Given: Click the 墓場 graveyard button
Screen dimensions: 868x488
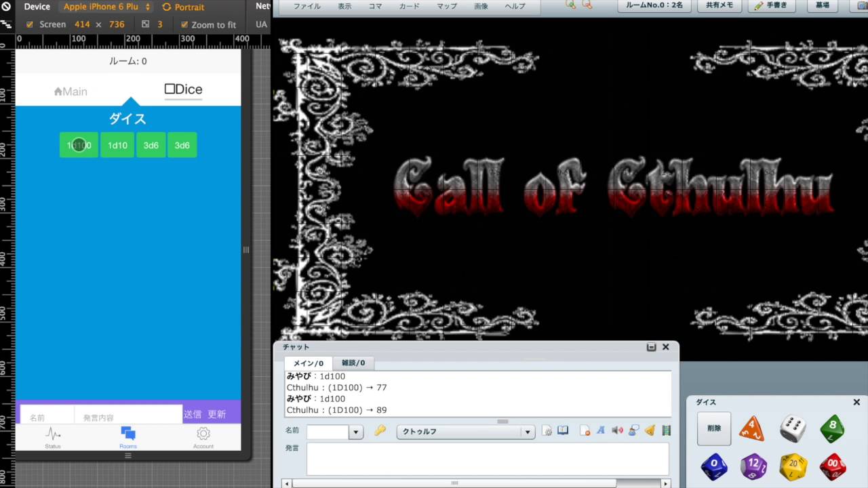Looking at the screenshot, I should click(x=822, y=5).
